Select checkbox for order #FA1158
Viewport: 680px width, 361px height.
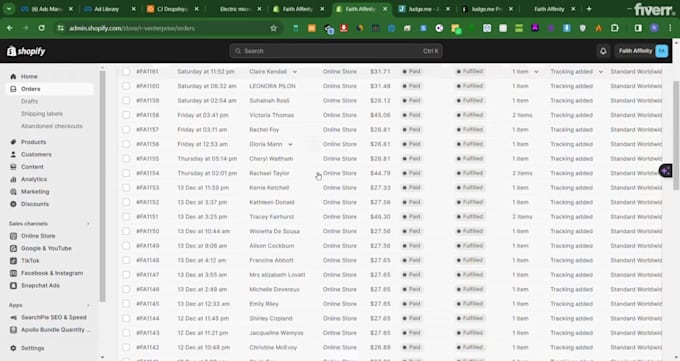pos(126,115)
